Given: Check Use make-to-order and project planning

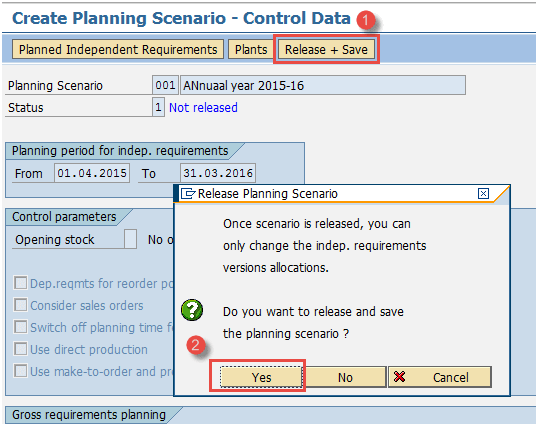Looking at the screenshot, I should [x=21, y=371].
